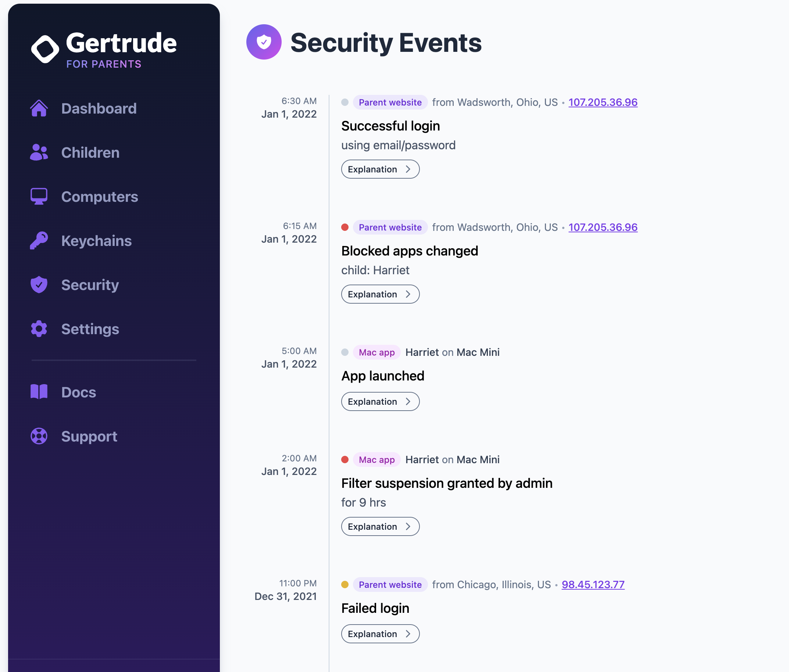This screenshot has height=672, width=789.
Task: Expand Explanation for Successful login event
Action: (380, 169)
